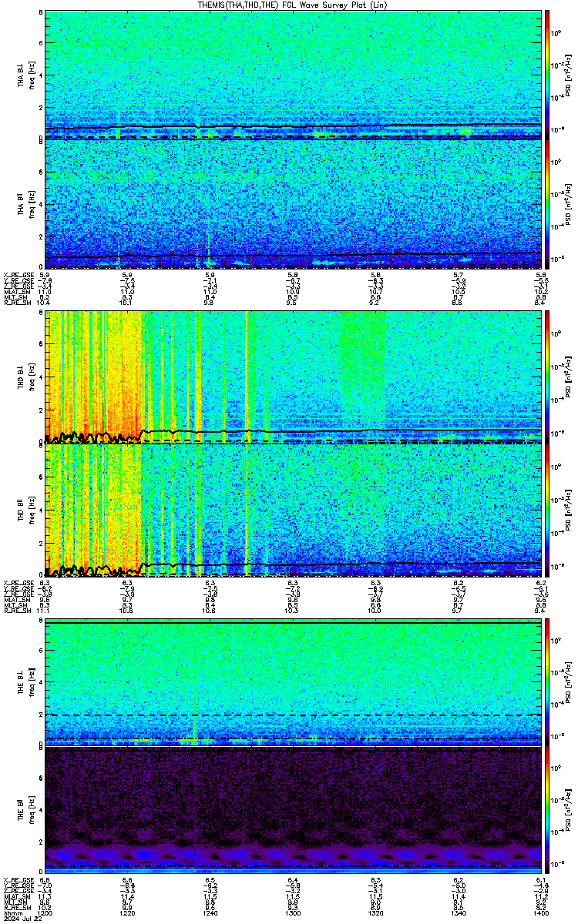Click the 1240 time tick label
The width and height of the screenshot is (578, 924).
click(210, 912)
